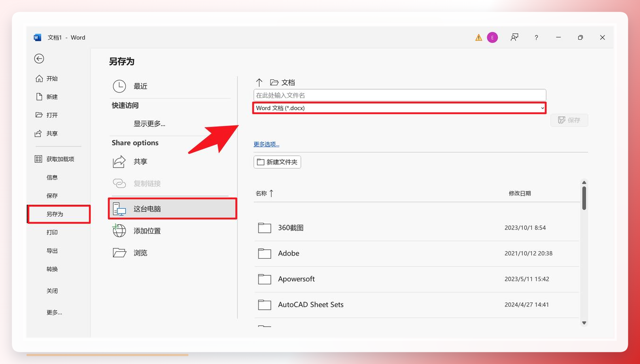Image resolution: width=640 pixels, height=364 pixels.
Task: Open 更多... in the sidebar
Action: pyautogui.click(x=54, y=313)
